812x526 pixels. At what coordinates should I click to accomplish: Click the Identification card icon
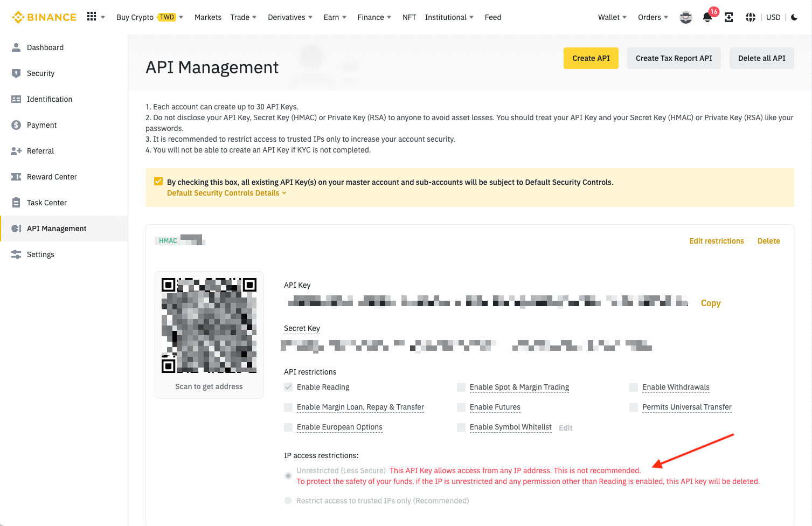[16, 99]
